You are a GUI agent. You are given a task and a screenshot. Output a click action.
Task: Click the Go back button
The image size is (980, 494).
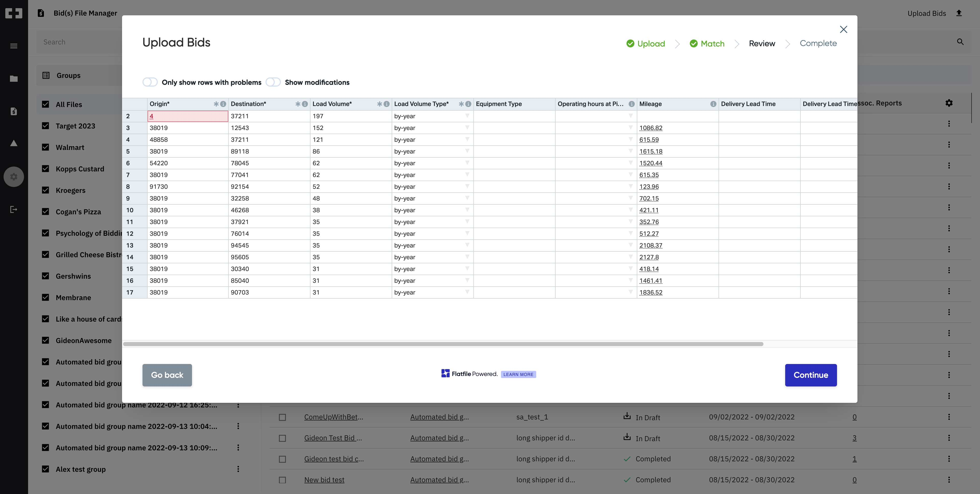[x=167, y=375]
